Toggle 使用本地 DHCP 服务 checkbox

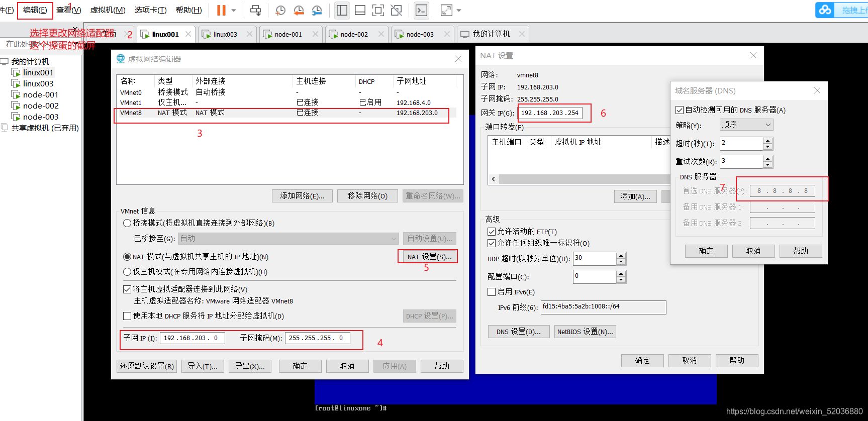(127, 316)
